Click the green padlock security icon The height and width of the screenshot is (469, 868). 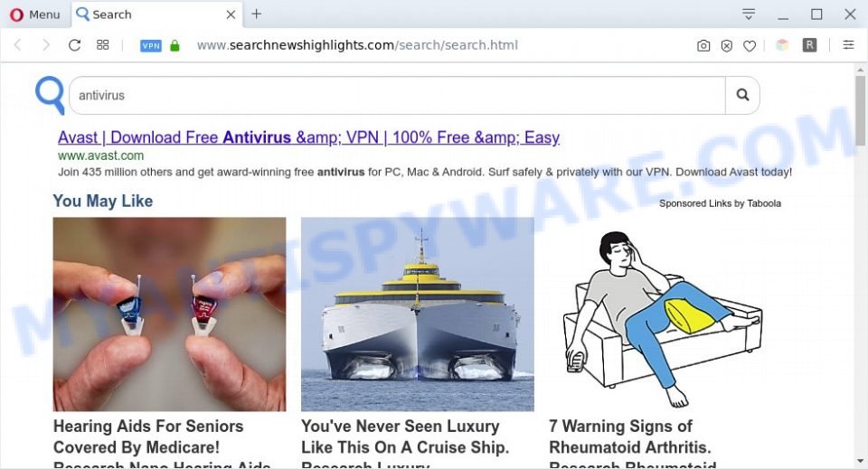pos(175,45)
